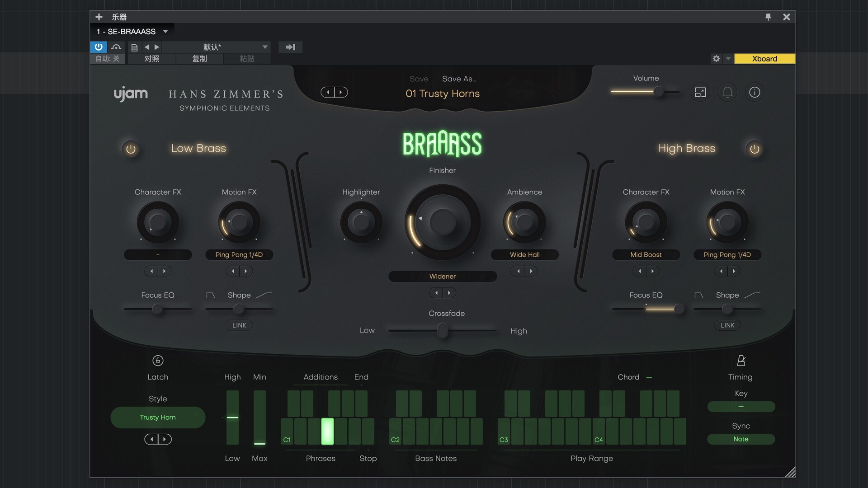Load previous host preset arrow
868x488 pixels.
146,47
